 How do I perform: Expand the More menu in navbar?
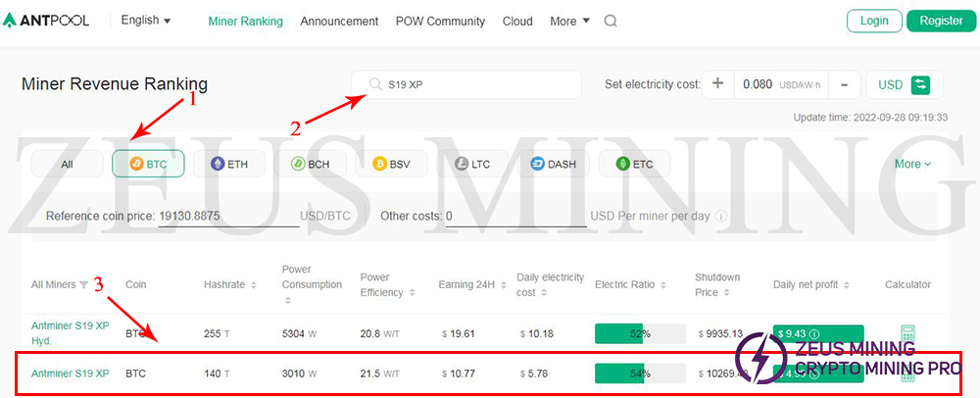(569, 21)
